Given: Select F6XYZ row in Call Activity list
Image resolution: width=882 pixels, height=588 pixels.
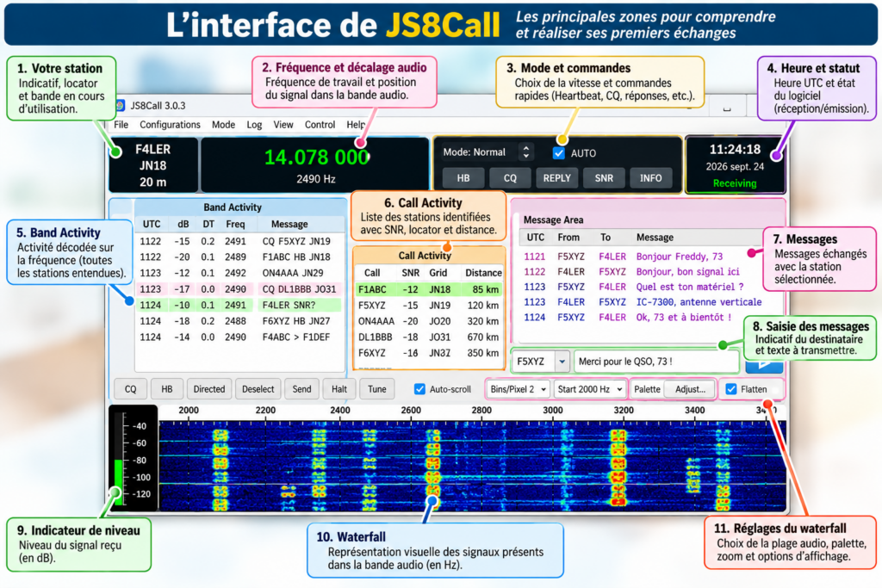Looking at the screenshot, I should coord(429,353).
